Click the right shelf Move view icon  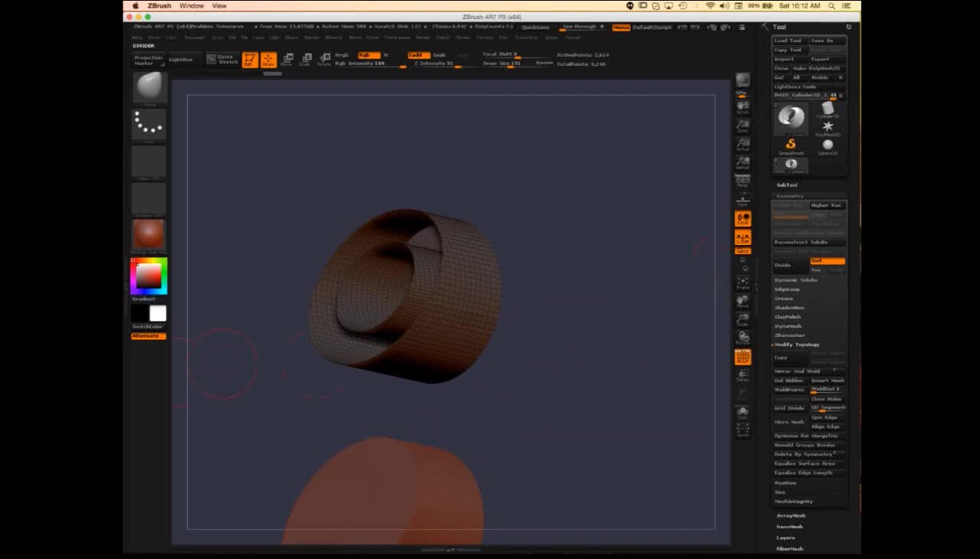click(x=743, y=301)
